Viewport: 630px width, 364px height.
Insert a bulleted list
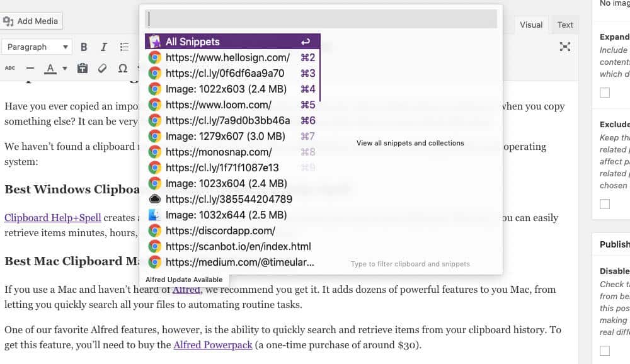125,47
